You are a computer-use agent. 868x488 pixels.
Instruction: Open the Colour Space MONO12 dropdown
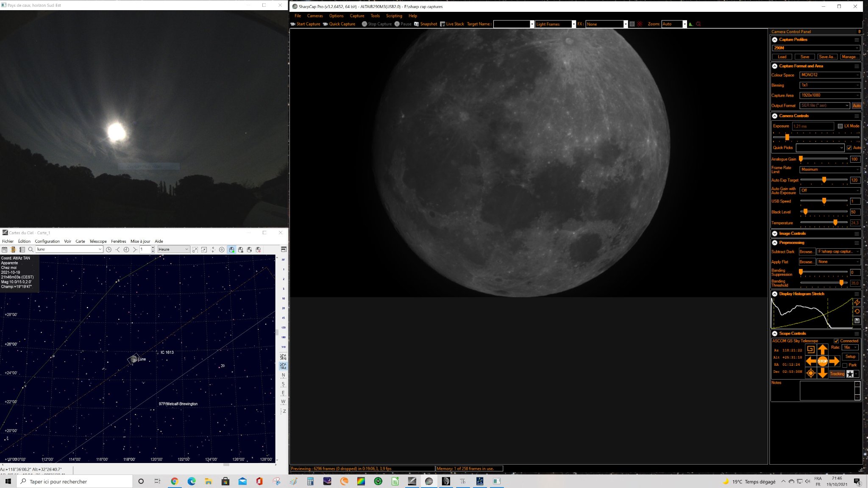(830, 75)
